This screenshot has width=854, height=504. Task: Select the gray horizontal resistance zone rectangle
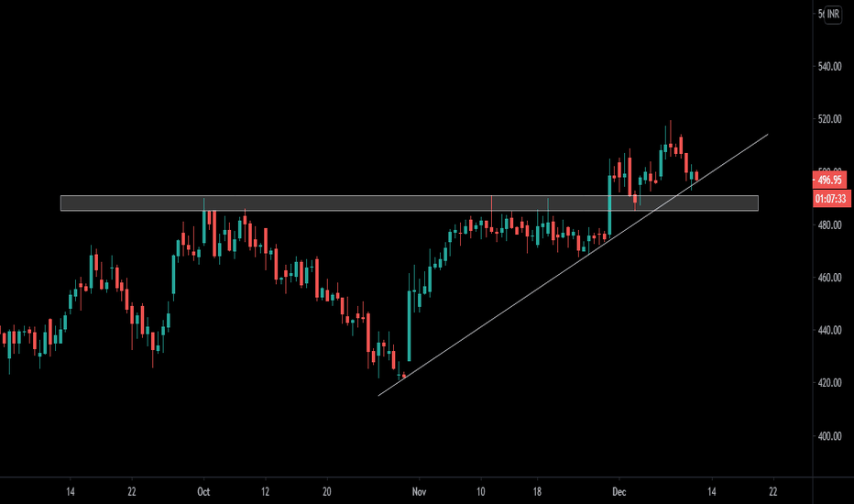[409, 203]
